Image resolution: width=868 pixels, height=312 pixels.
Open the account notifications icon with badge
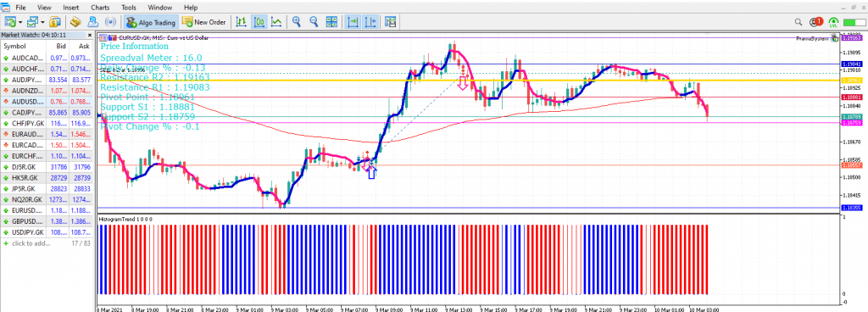tap(815, 22)
